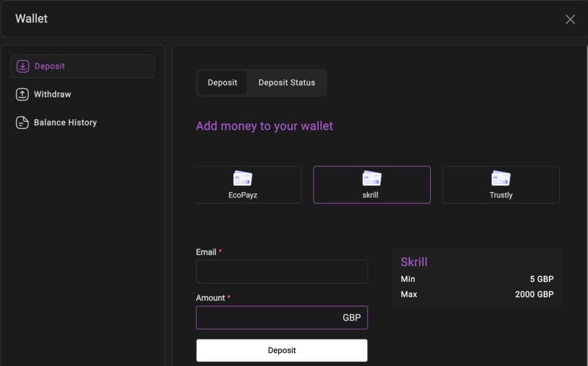Click the EcoPayz card icon
Screen dimensions: 588x366
pyautogui.click(x=242, y=178)
